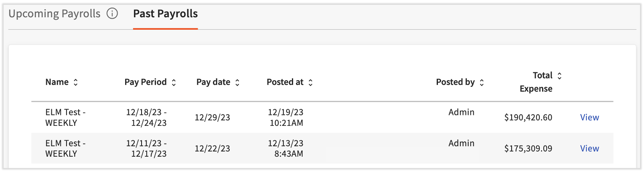The height and width of the screenshot is (172, 644).
Task: Click the 12/29/23 pay date cell
Action: point(212,117)
